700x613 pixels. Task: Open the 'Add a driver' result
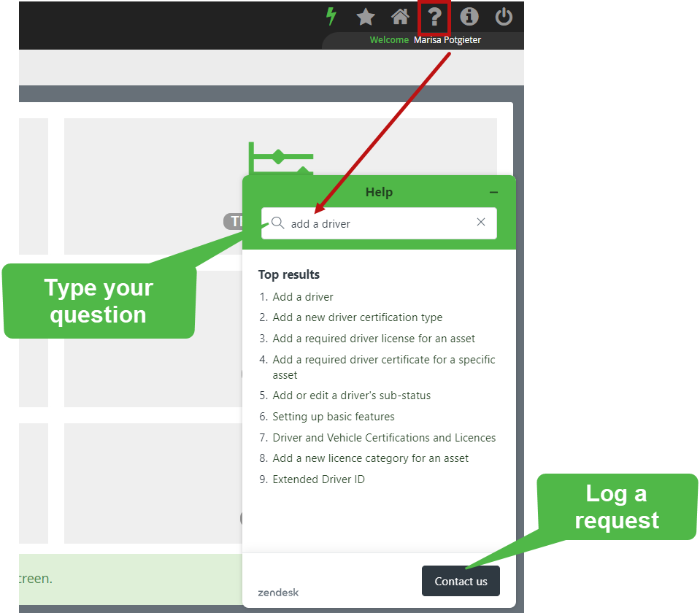(x=303, y=297)
